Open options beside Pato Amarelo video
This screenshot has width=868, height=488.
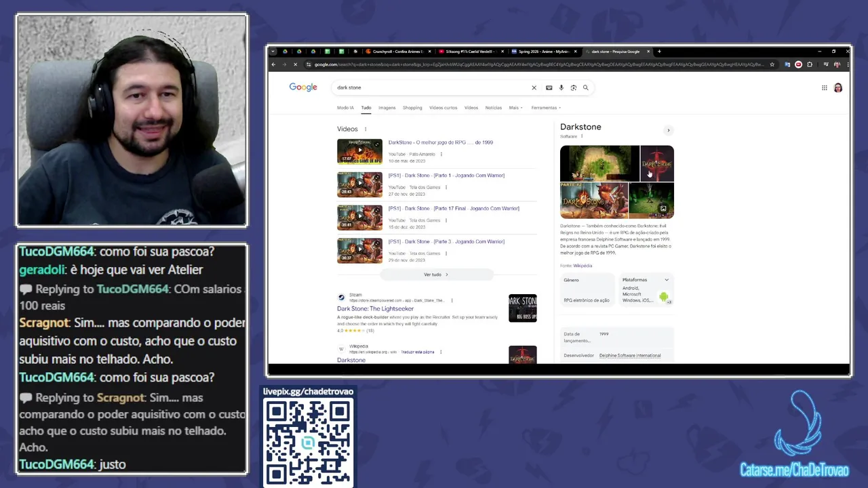coord(441,155)
